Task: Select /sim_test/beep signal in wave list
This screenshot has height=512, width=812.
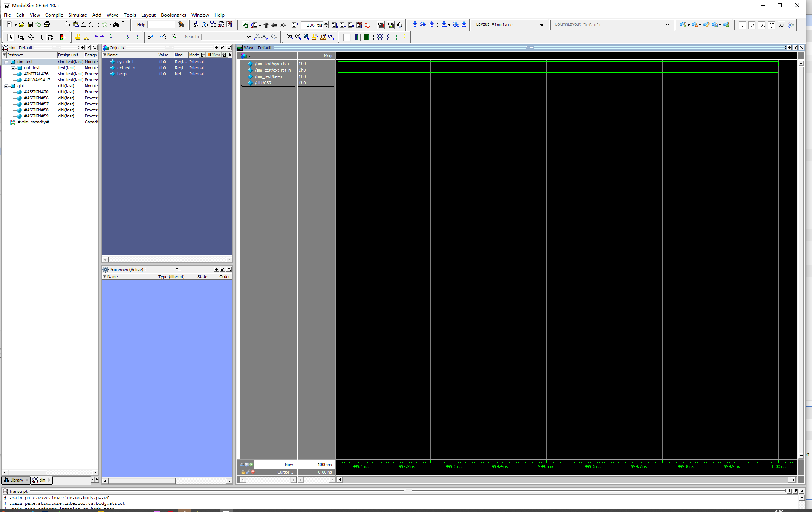Action: (x=268, y=76)
